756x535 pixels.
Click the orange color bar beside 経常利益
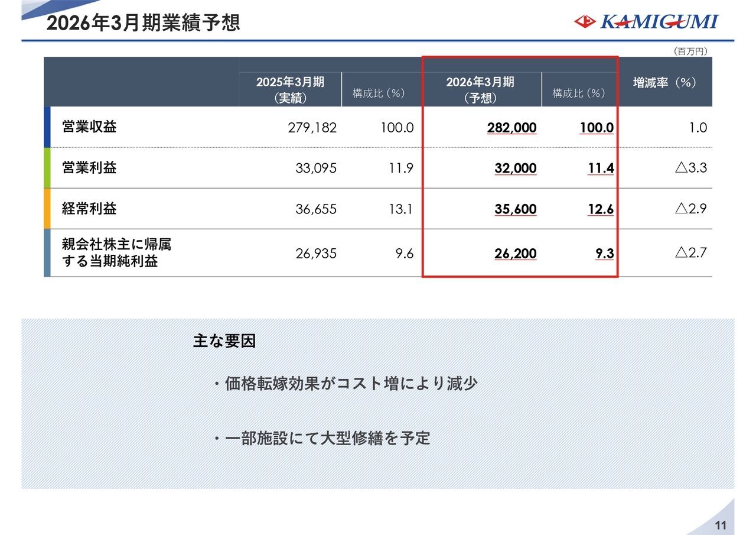point(47,209)
